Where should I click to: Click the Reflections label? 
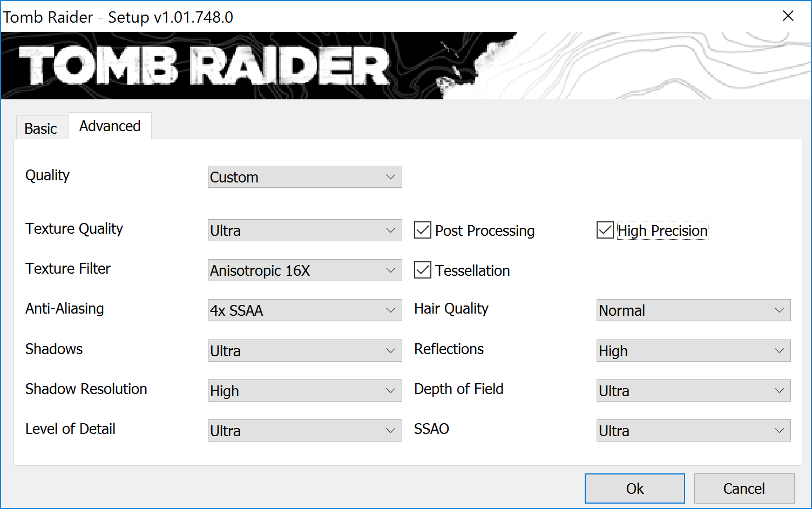coord(449,349)
